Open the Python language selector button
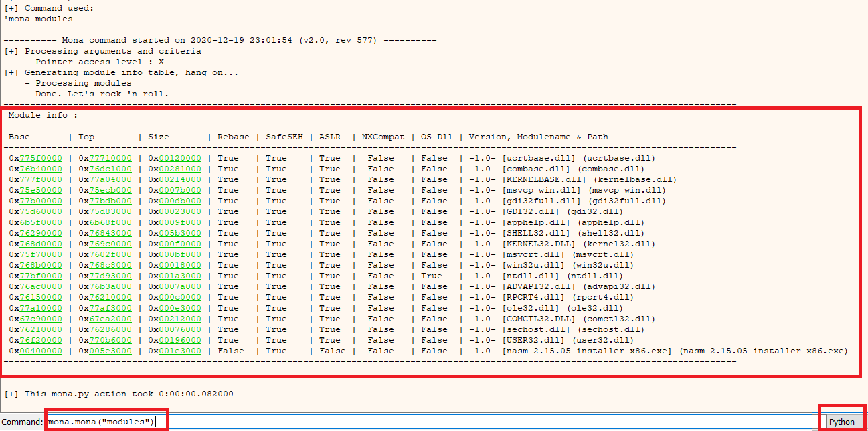This screenshot has width=868, height=431. 843,422
